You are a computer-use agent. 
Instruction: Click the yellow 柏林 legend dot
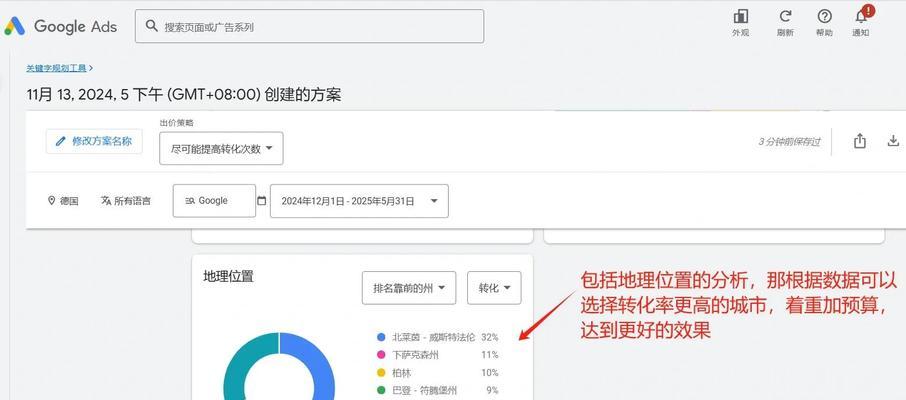coord(381,373)
